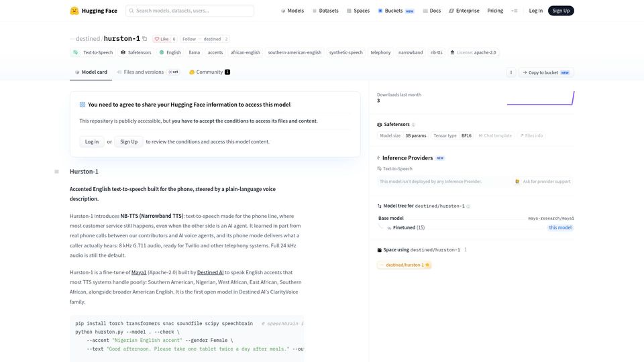Screen dimensions: 644x362
Task: Open the Docs nav item
Action: (431, 11)
